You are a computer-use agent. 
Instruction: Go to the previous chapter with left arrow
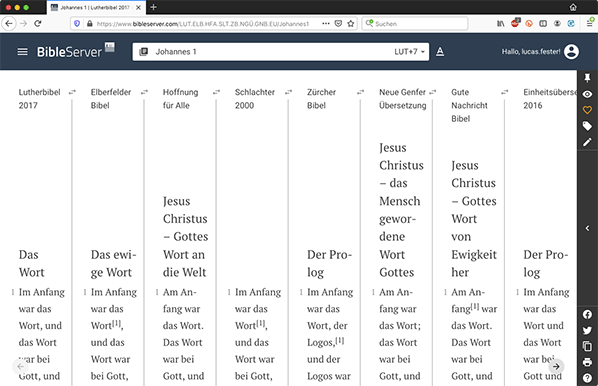pyautogui.click(x=20, y=367)
